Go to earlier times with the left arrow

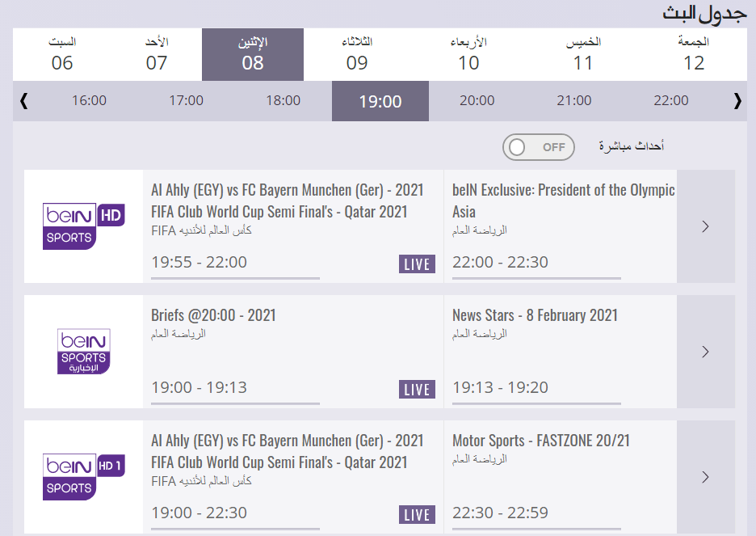23,101
